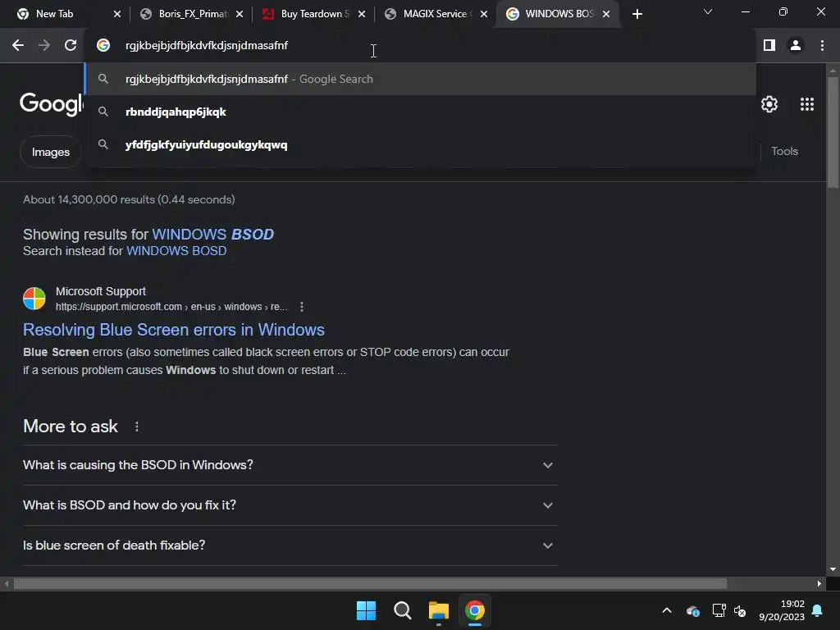The width and height of the screenshot is (840, 630).
Task: Show hidden system tray icons
Action: click(x=666, y=610)
